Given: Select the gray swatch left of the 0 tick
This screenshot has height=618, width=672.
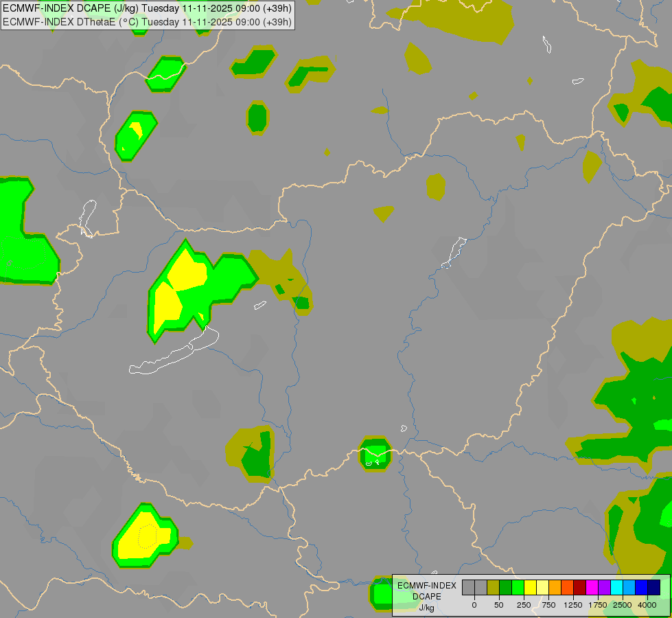Looking at the screenshot, I should (x=468, y=588).
